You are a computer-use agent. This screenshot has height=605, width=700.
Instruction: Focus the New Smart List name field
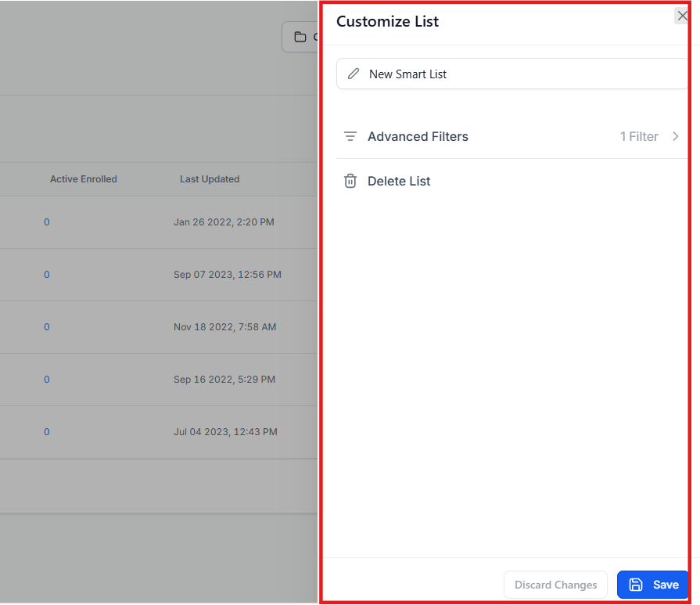tap(516, 74)
